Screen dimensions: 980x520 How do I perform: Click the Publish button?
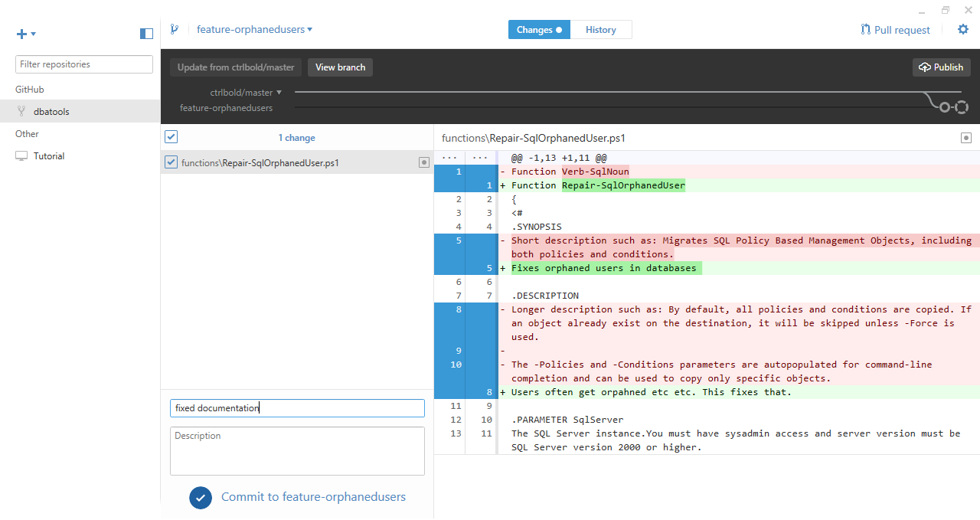point(941,67)
